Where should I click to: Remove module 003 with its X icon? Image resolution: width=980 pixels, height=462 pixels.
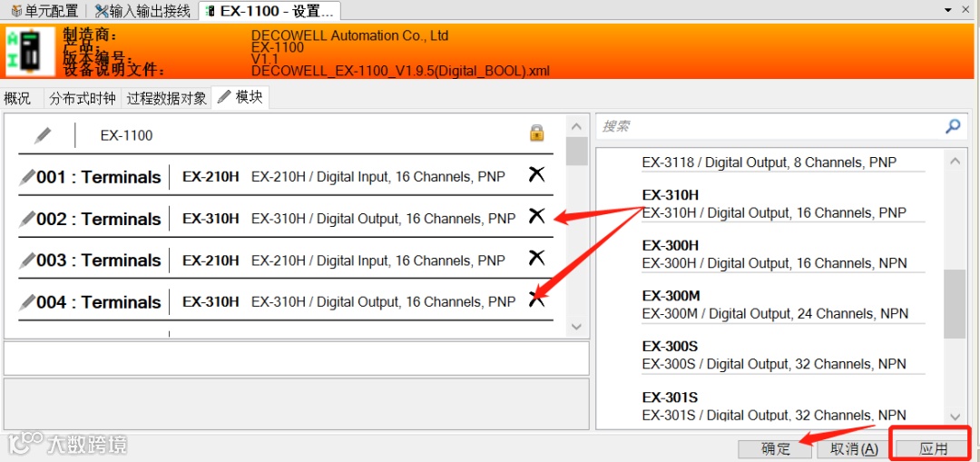(x=536, y=258)
